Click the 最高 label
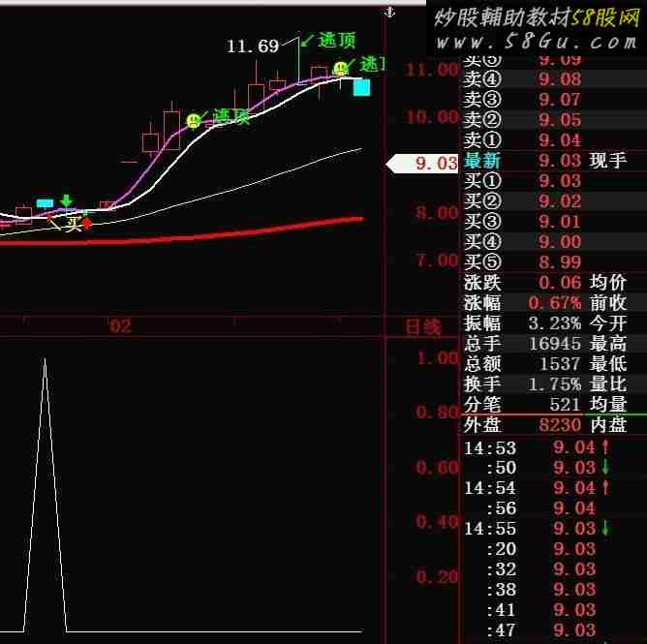This screenshot has width=647, height=644. [608, 343]
